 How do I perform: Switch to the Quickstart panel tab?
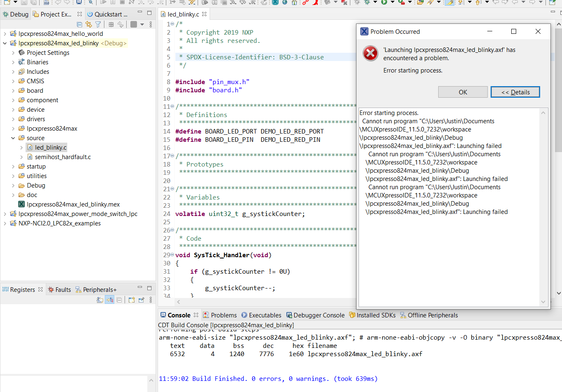(107, 14)
